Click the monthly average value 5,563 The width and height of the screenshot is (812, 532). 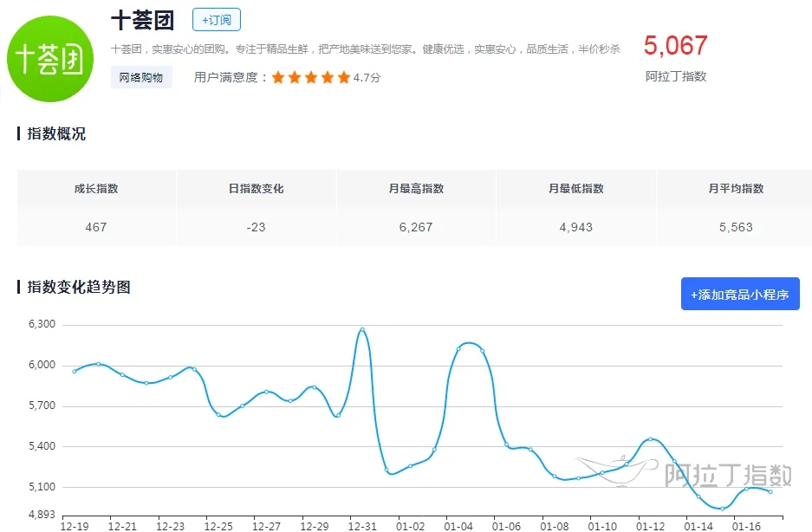click(736, 227)
